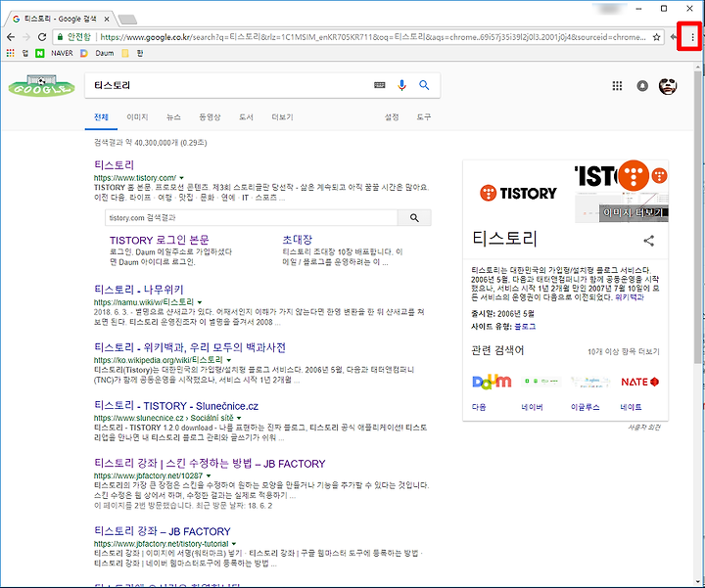Click the Google doodle logo
The image size is (705, 588).
pos(41,85)
